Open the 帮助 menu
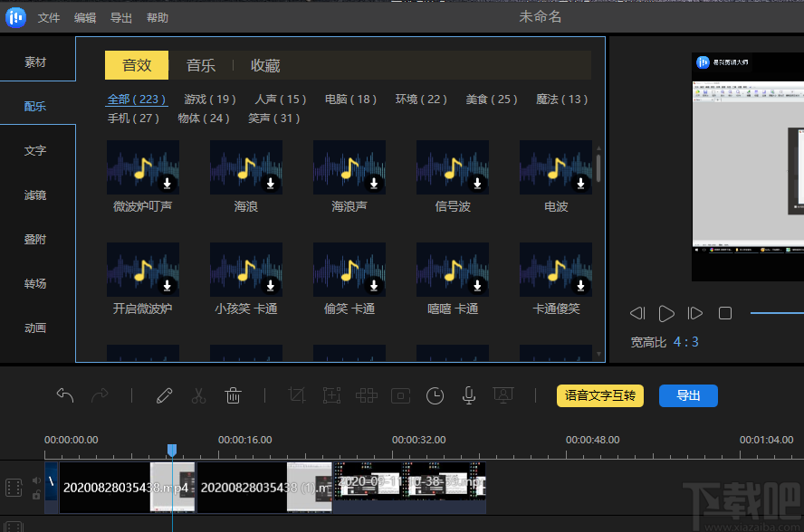This screenshot has width=804, height=532. [x=158, y=18]
